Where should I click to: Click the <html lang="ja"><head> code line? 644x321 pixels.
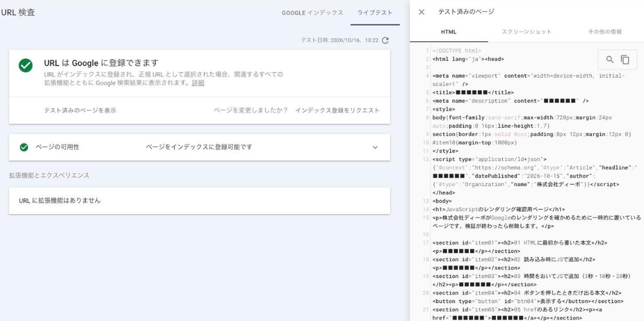coord(468,59)
